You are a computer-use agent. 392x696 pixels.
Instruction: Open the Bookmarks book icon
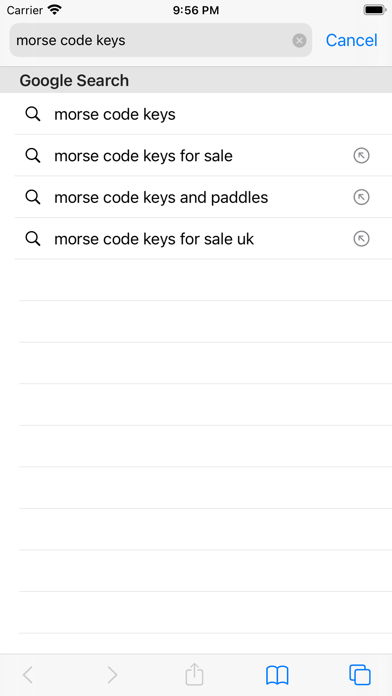[x=277, y=675]
